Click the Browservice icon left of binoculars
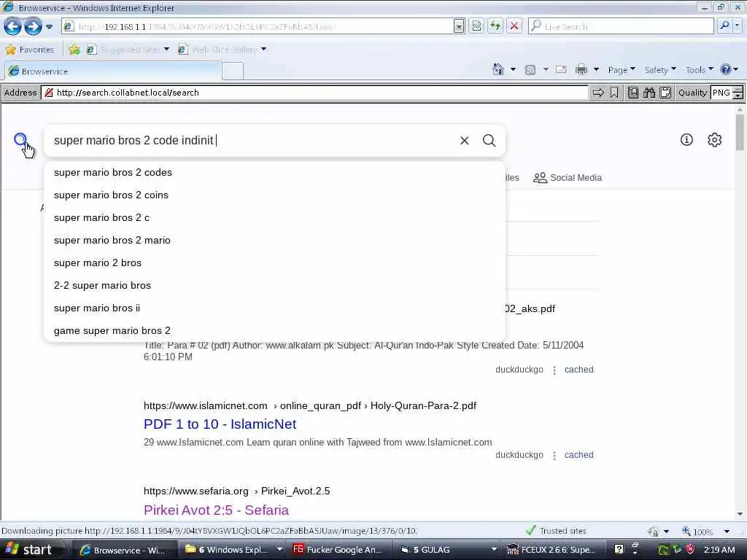Viewport: 747px width, 560px height. pos(632,93)
